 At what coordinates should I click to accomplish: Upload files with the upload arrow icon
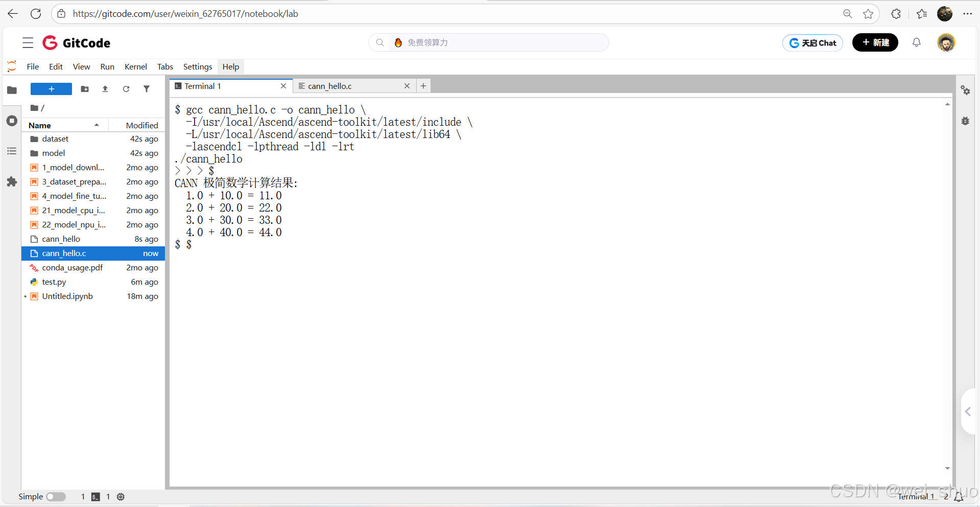coord(105,89)
